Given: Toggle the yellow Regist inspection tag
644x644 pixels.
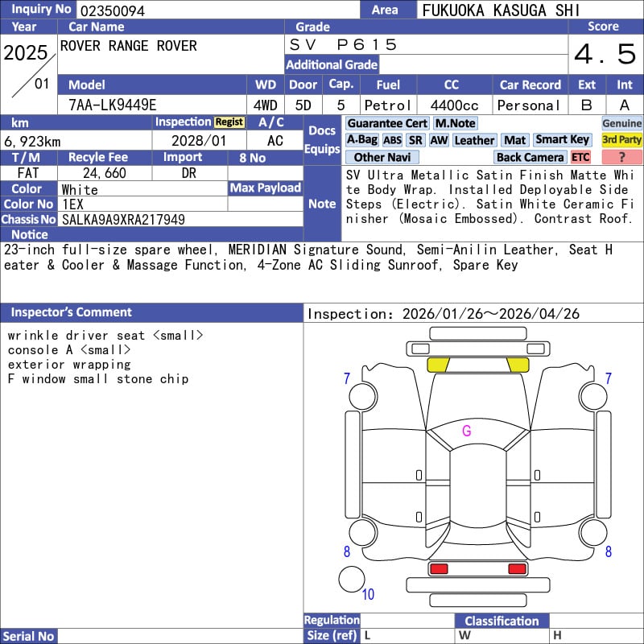Looking at the screenshot, I should click(x=229, y=122).
